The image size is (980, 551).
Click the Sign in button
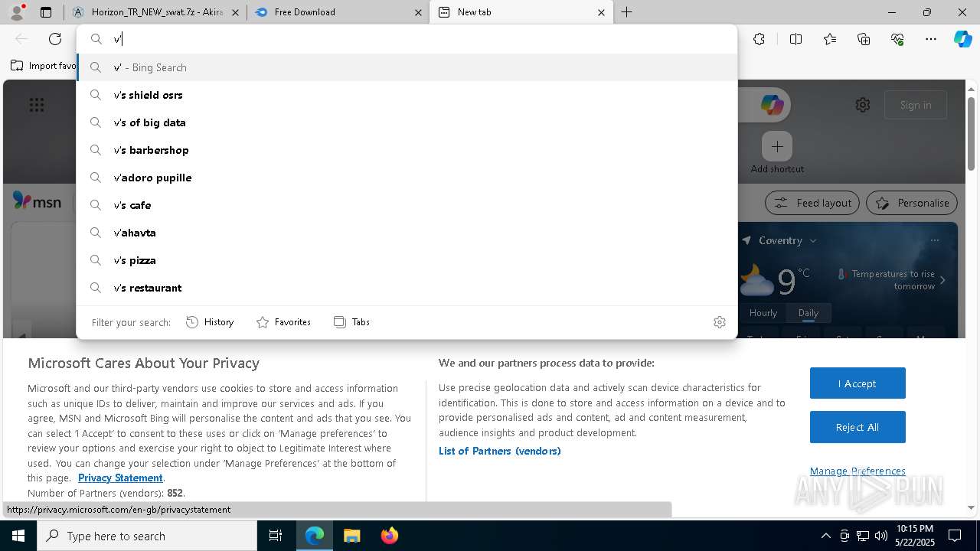(x=916, y=105)
